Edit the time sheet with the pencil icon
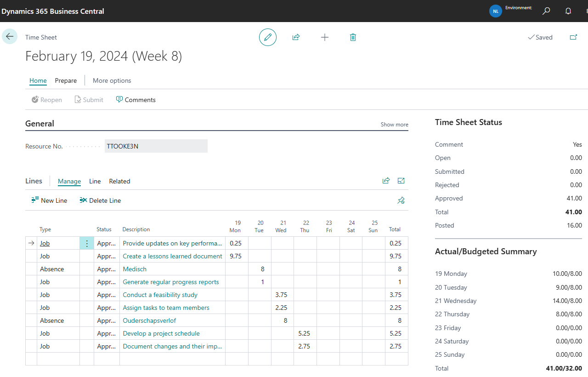The height and width of the screenshot is (377, 588). coord(268,37)
